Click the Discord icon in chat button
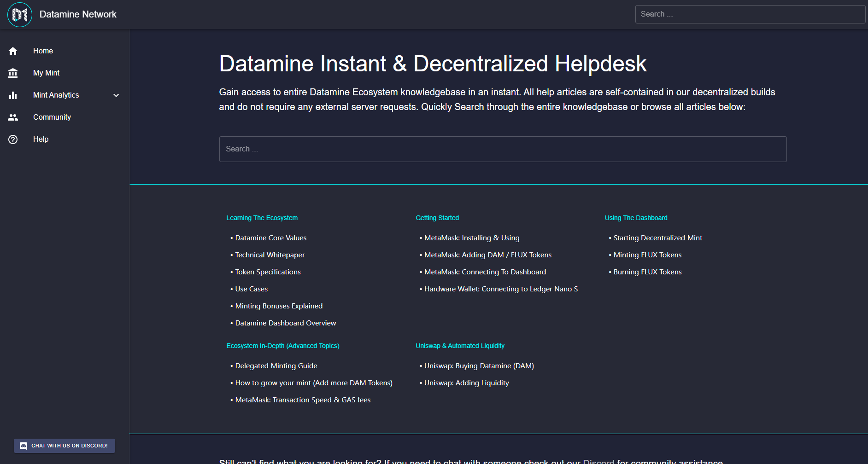868x464 pixels. [x=23, y=446]
